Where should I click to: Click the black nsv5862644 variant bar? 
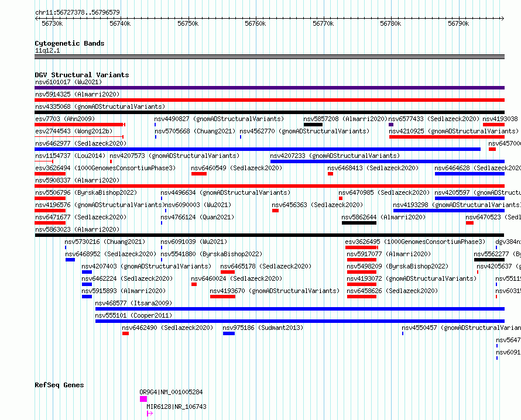pyautogui.click(x=359, y=223)
